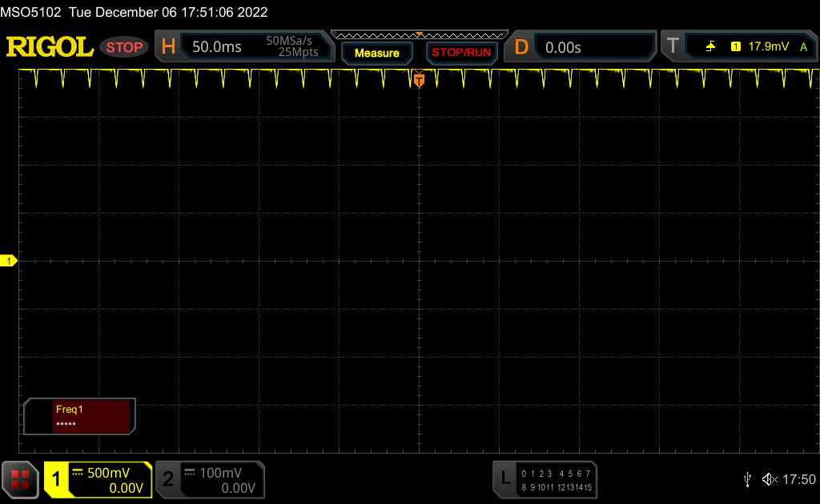Open the L logic analyzer panel

[504, 478]
